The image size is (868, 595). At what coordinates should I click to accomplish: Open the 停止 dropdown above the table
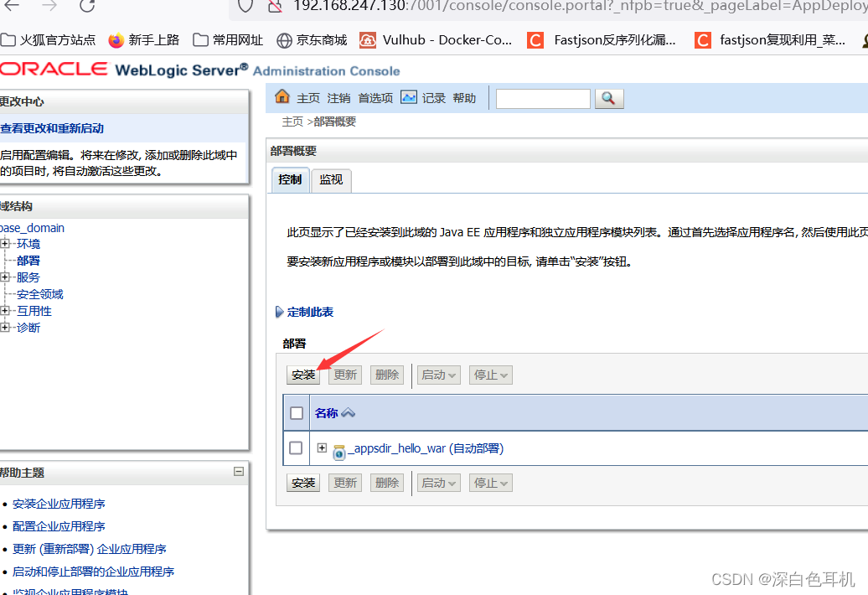coord(490,375)
